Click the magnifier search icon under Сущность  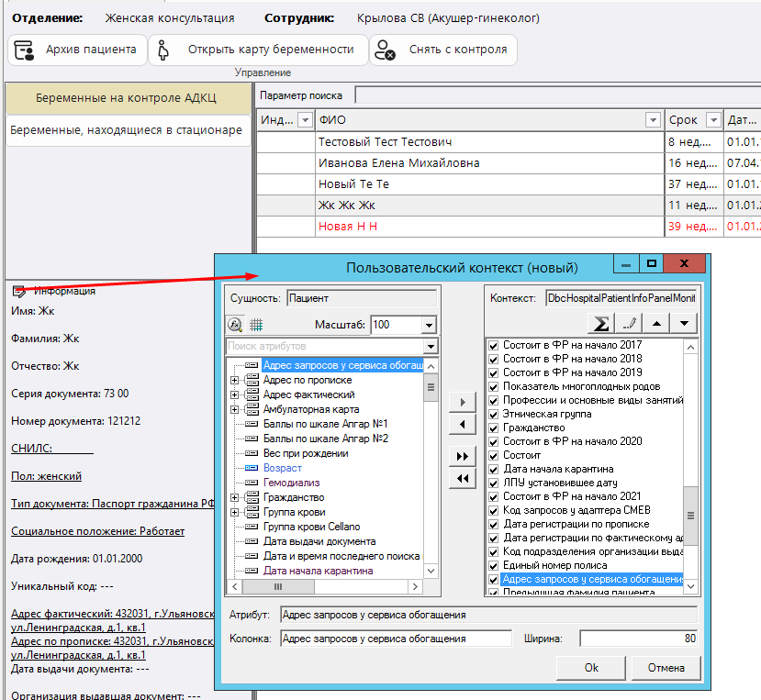235,325
